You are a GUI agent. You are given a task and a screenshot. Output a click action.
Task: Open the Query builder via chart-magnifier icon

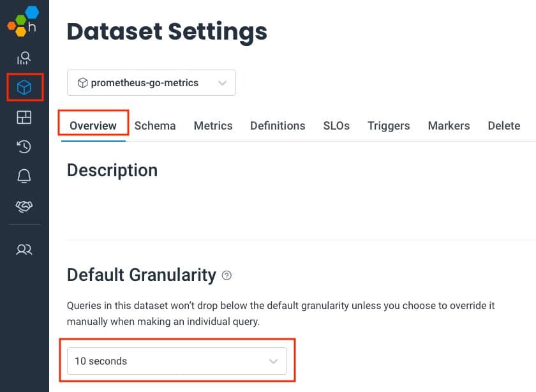(x=24, y=58)
